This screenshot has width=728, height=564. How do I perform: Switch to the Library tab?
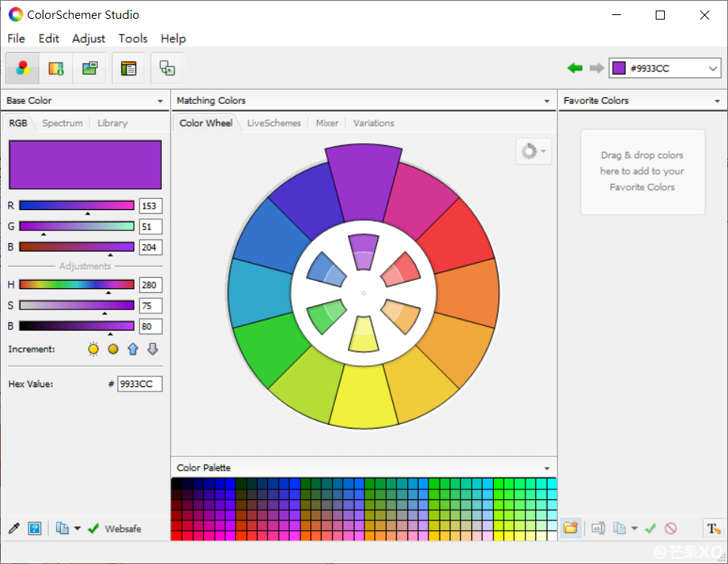coord(112,123)
